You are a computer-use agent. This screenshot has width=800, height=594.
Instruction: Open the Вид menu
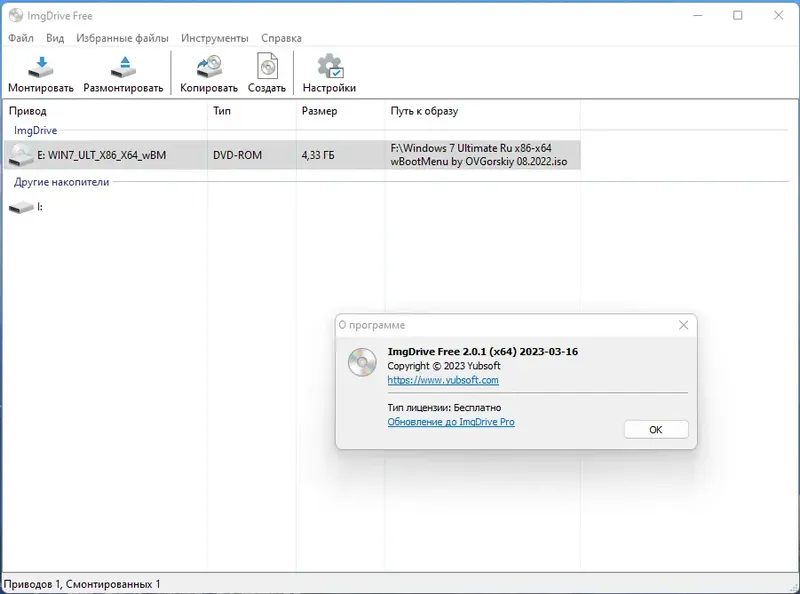(x=55, y=38)
